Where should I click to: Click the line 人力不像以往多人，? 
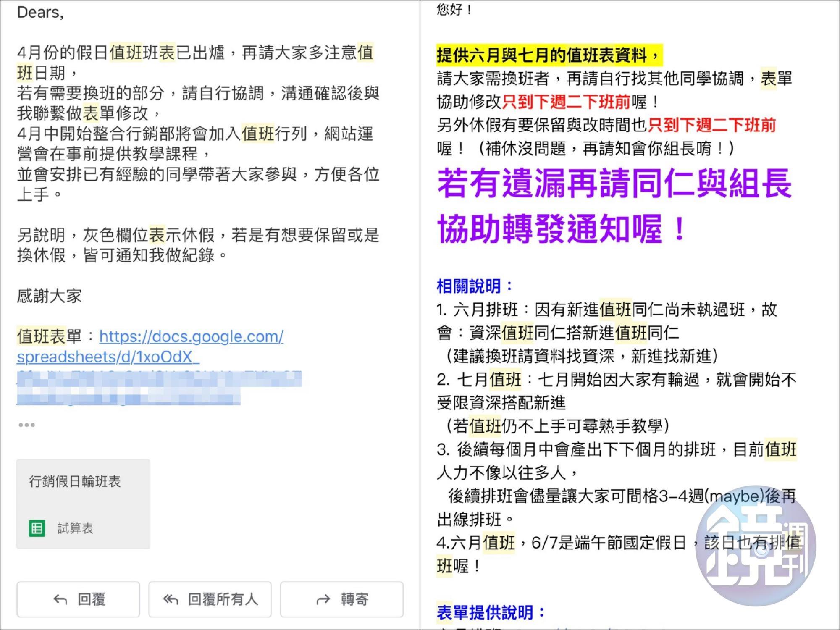tap(508, 473)
